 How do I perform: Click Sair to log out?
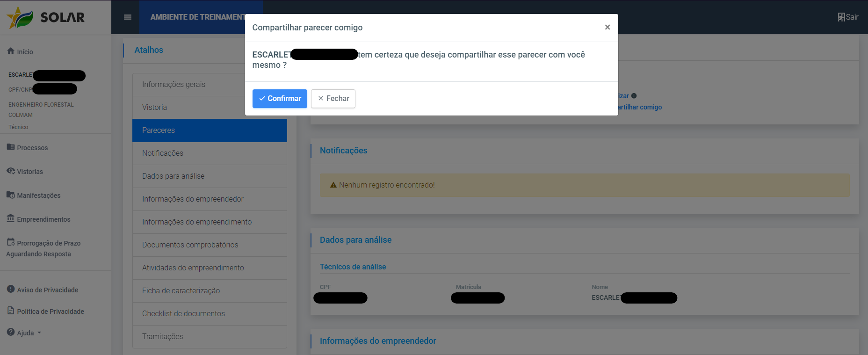point(852,17)
